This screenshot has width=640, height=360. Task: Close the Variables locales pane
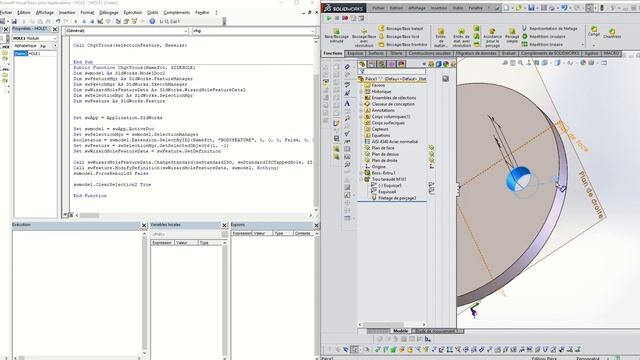[x=224, y=225]
